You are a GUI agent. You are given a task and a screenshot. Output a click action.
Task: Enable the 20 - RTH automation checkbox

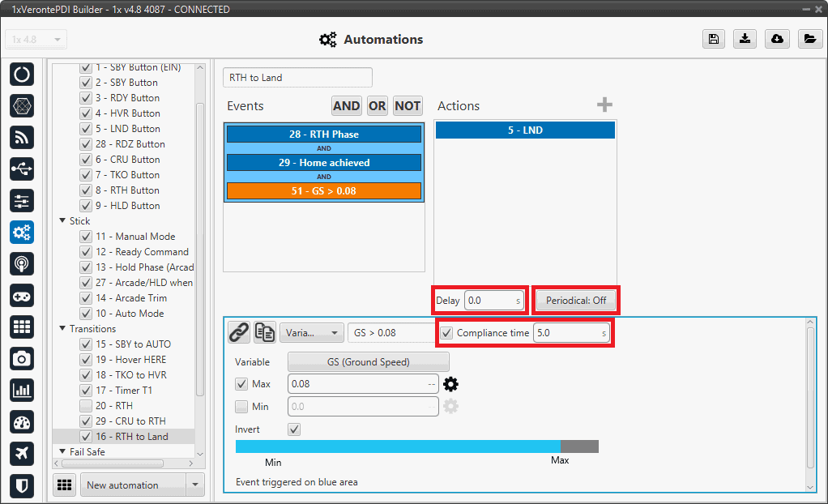(85, 406)
